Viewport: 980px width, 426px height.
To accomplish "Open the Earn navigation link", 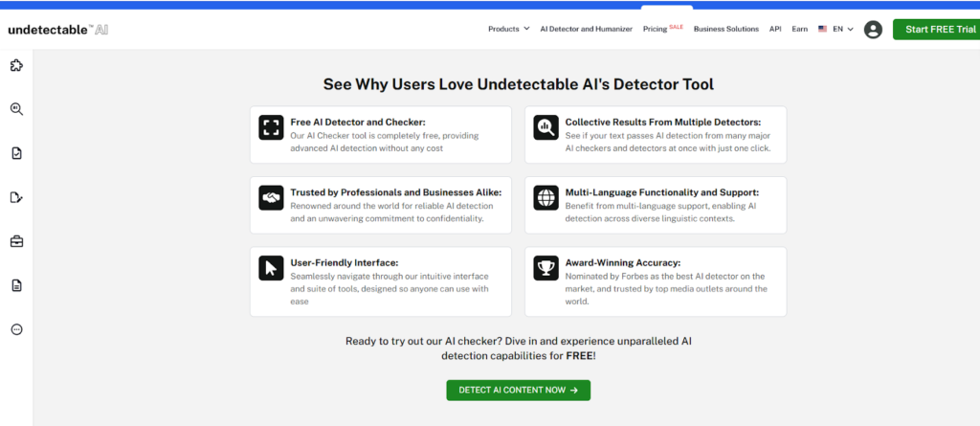I will click(799, 30).
